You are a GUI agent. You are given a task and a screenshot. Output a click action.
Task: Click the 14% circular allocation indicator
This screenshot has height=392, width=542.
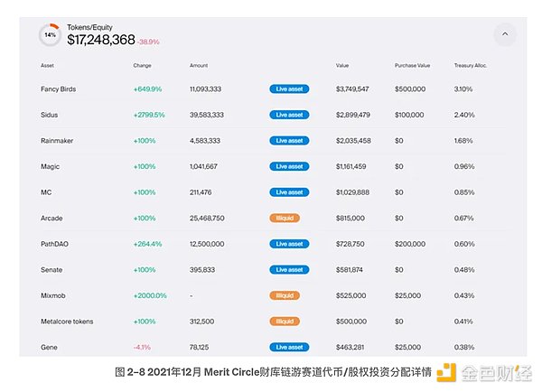[x=51, y=35]
